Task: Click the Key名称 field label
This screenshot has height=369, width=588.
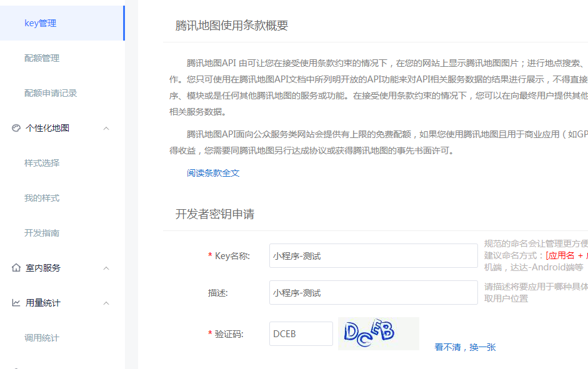Action: tap(232, 256)
